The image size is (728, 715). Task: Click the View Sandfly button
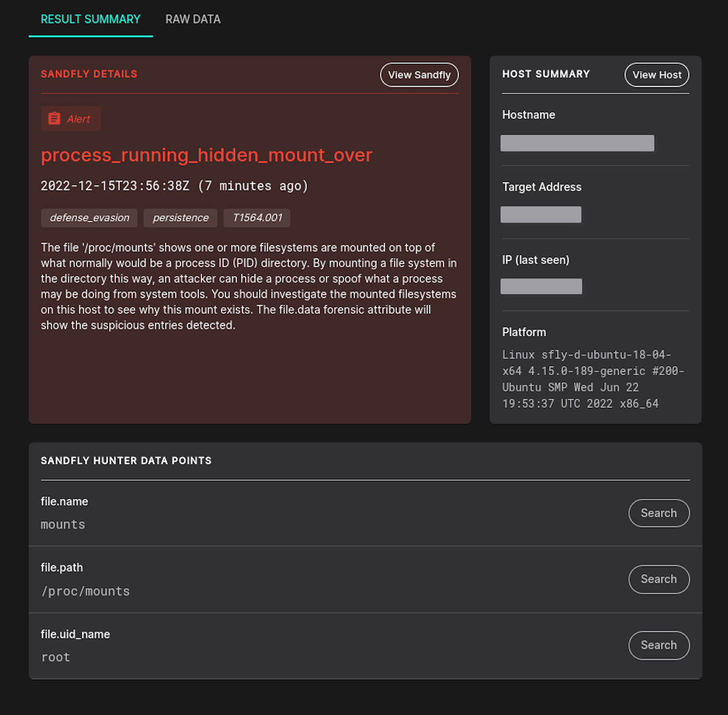click(x=419, y=75)
